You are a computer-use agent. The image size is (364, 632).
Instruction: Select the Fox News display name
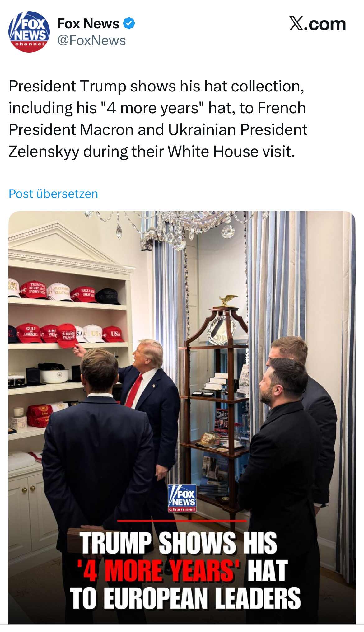88,24
